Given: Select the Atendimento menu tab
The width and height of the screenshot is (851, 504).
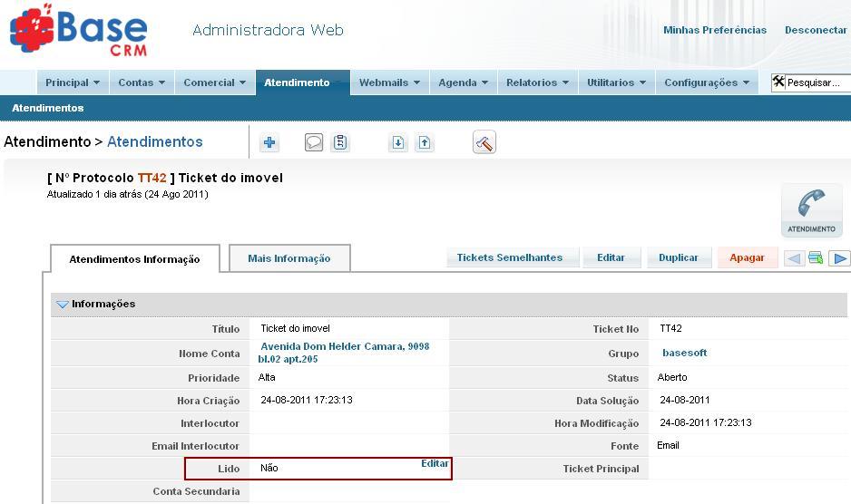Looking at the screenshot, I should [x=297, y=82].
